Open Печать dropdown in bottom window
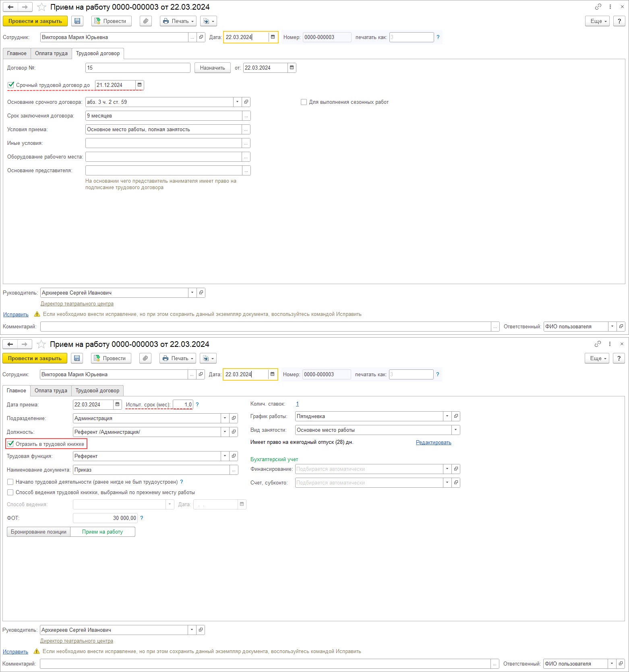This screenshot has width=629, height=672. [x=178, y=358]
